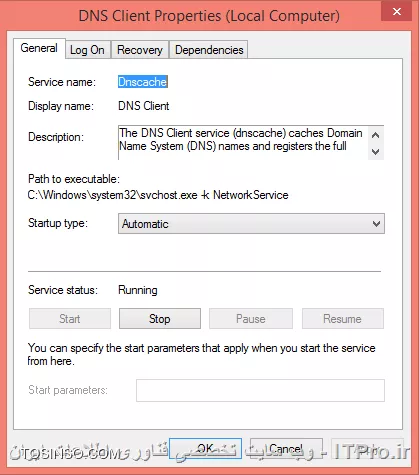Click the description box scroll up arrow
This screenshot has width=419, height=475.
pyautogui.click(x=376, y=135)
